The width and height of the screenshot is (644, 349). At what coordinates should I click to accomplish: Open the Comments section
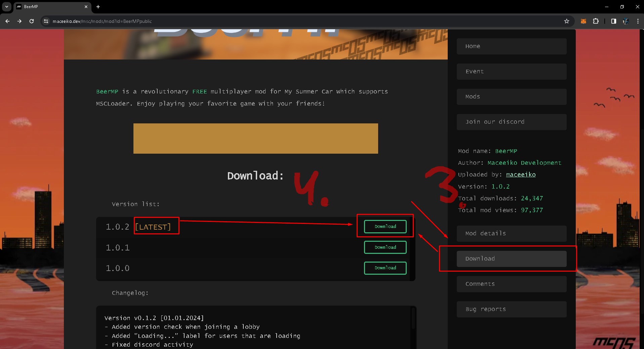click(512, 284)
